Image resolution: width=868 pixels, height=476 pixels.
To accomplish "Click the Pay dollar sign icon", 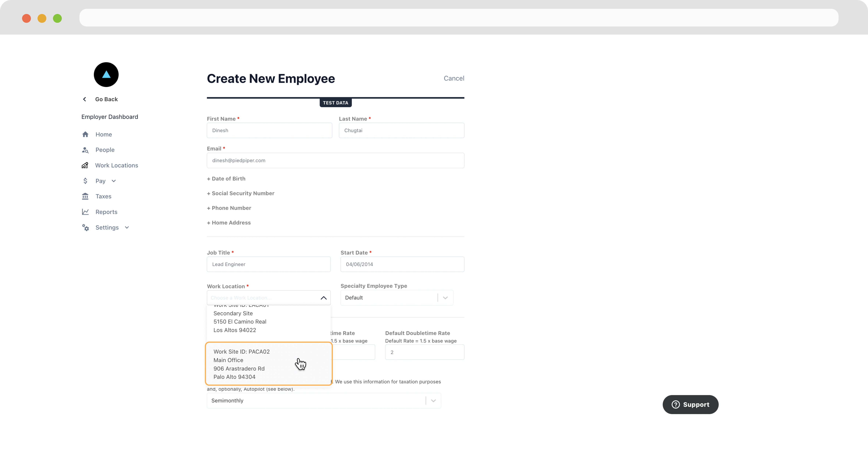I will point(85,181).
